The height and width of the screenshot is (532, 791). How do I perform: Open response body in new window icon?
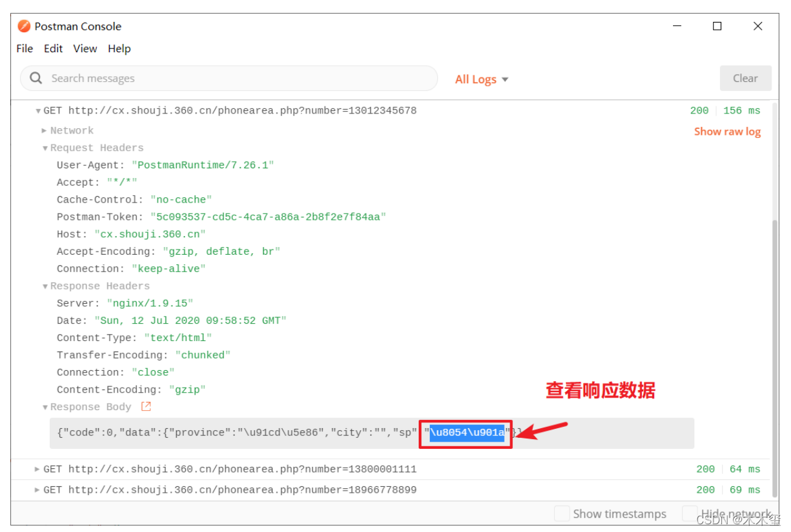point(146,406)
